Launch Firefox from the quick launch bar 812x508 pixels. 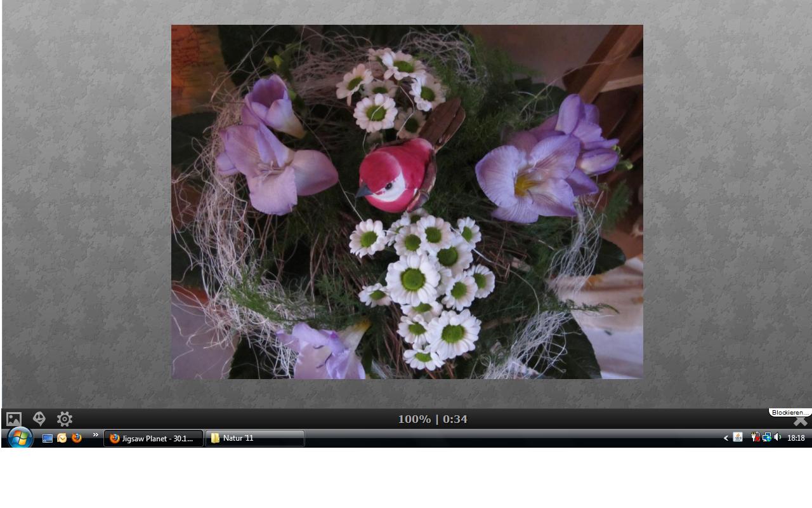tap(77, 438)
